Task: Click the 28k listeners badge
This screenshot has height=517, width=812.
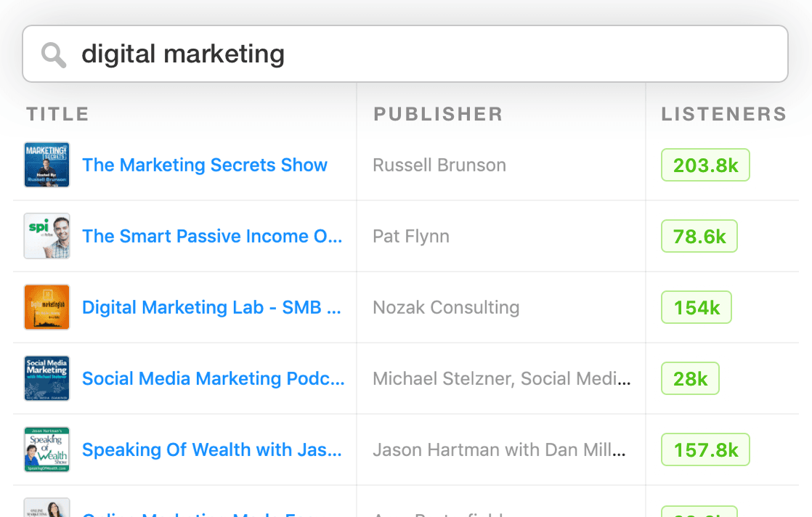Action: (x=690, y=378)
